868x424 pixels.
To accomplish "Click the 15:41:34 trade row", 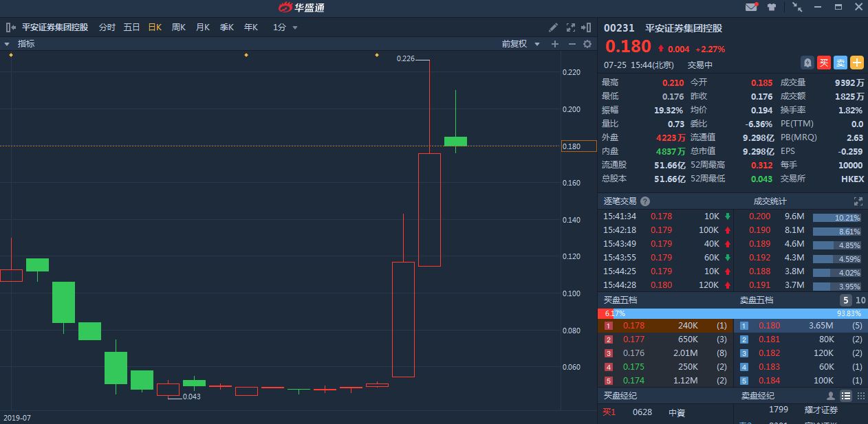I will (x=666, y=216).
